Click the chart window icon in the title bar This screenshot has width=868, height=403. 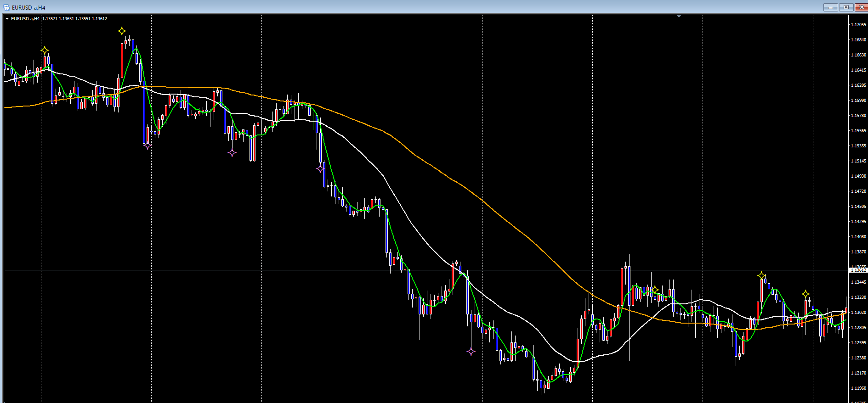tap(6, 7)
